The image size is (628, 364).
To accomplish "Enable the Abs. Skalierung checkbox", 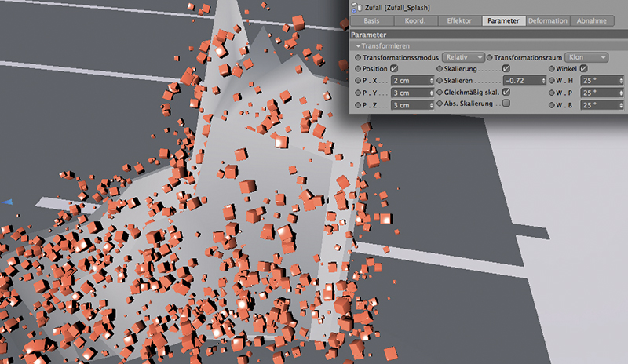I will coord(506,104).
